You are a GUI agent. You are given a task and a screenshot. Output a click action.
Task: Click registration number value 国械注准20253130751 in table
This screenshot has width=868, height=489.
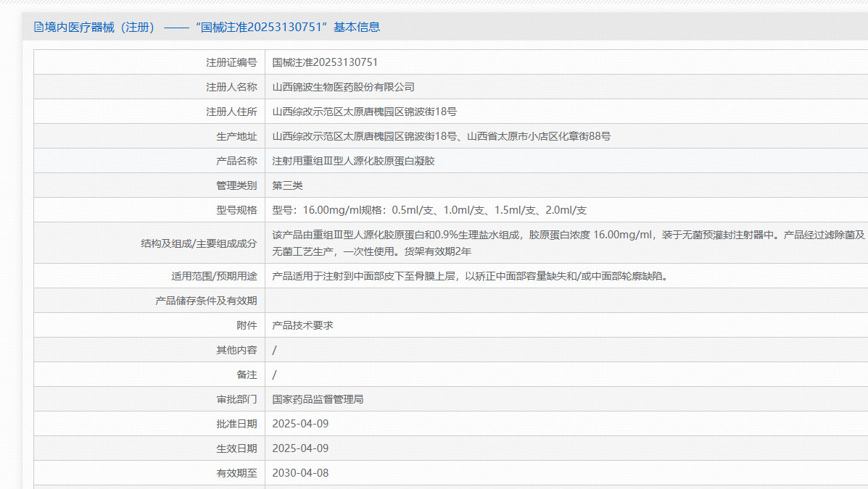(325, 62)
